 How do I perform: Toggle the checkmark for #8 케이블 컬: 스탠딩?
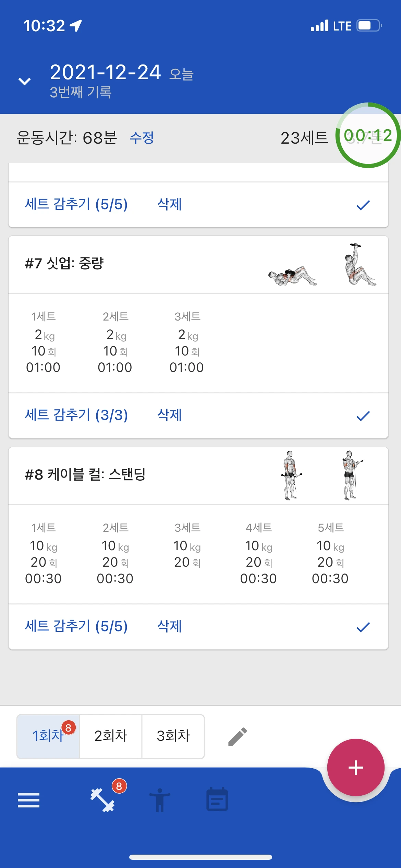pyautogui.click(x=363, y=627)
